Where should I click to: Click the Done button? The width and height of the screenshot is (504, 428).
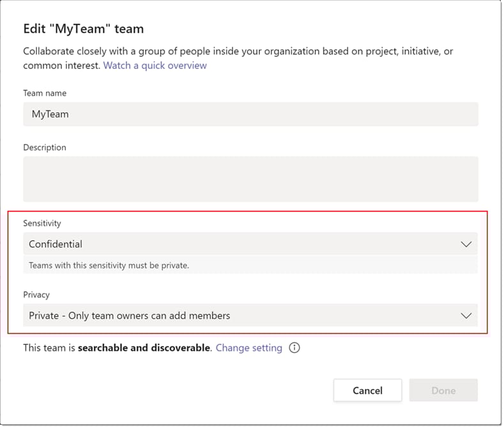click(443, 390)
